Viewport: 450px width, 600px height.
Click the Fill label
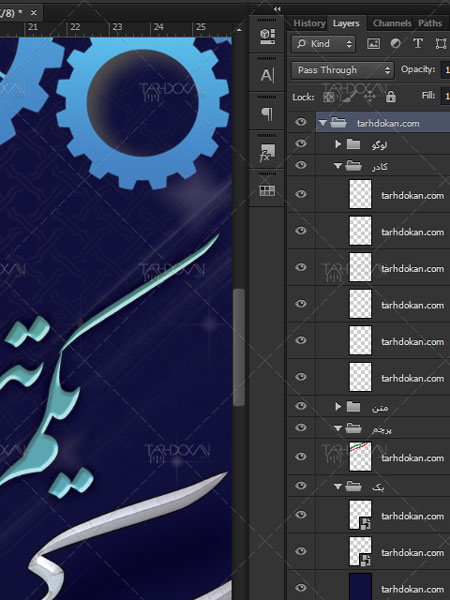click(428, 95)
